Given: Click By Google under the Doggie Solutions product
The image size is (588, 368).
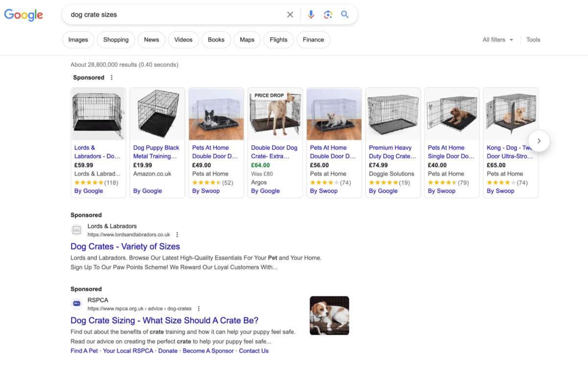Looking at the screenshot, I should [x=383, y=191].
